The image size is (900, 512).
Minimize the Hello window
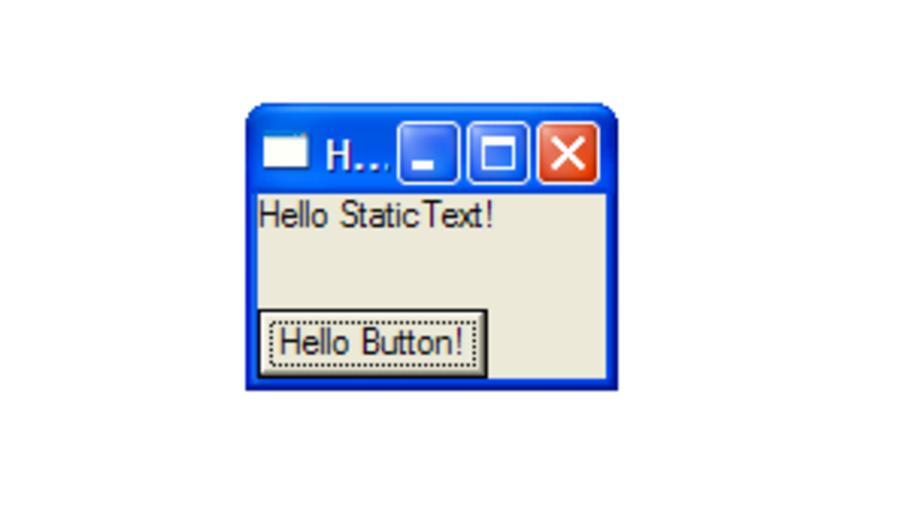coord(428,153)
